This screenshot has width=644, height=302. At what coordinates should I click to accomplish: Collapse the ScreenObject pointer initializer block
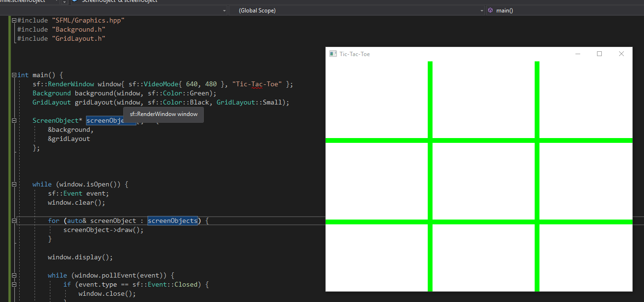[x=13, y=120]
